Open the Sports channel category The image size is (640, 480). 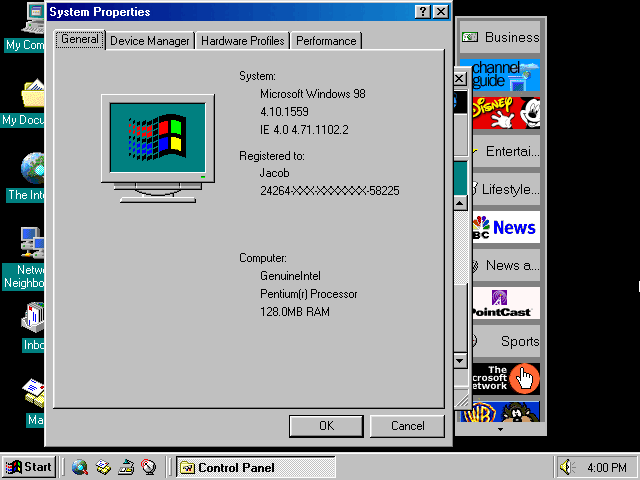click(x=506, y=341)
